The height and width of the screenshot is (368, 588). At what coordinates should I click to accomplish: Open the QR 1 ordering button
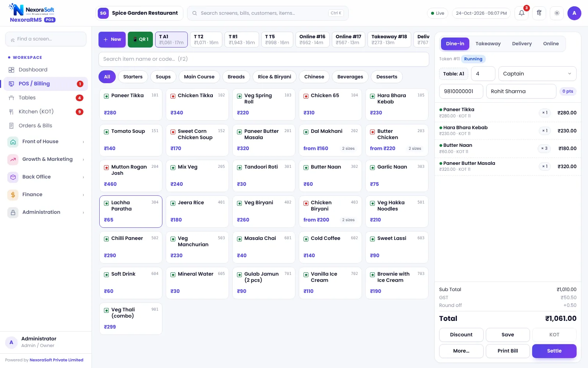[x=140, y=39]
